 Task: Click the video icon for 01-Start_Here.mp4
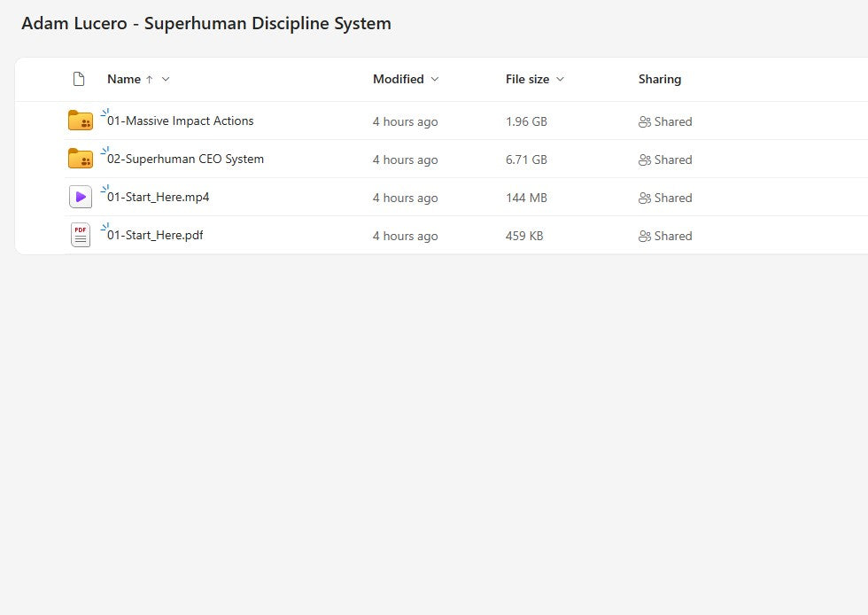tap(81, 197)
